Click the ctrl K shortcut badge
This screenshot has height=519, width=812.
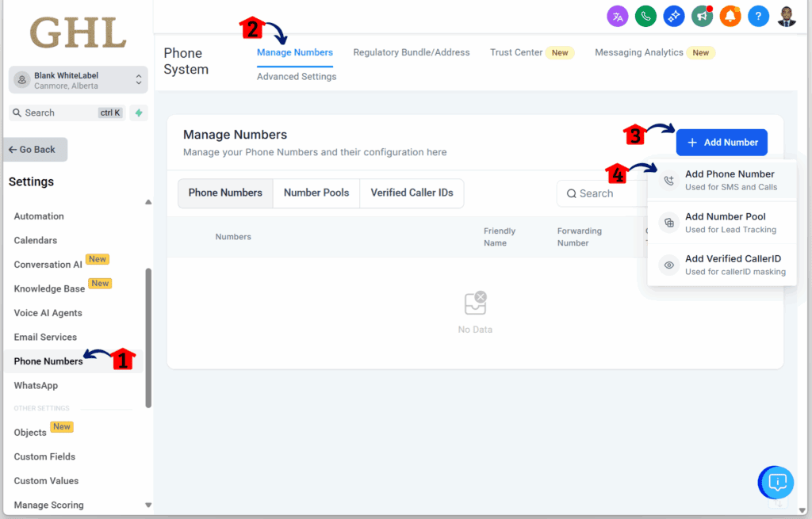110,113
